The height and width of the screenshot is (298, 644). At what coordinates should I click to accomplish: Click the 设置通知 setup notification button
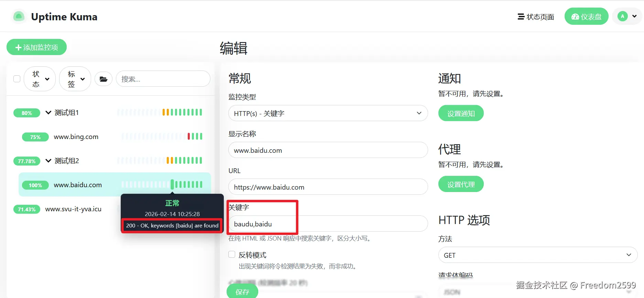point(461,113)
